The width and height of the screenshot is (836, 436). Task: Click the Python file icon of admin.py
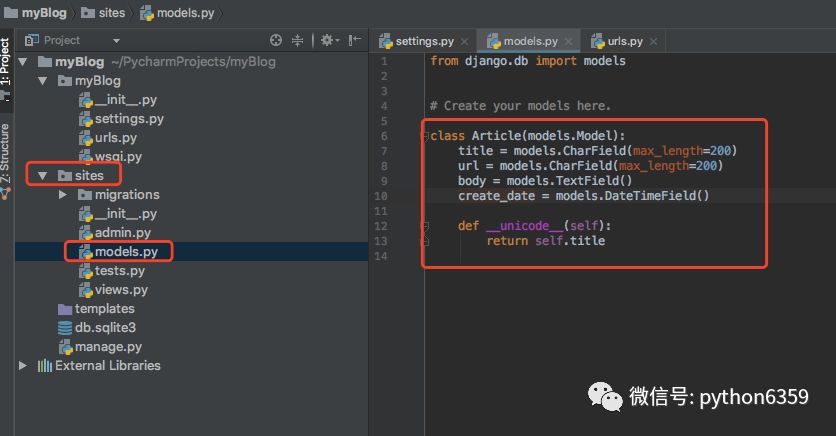click(86, 233)
